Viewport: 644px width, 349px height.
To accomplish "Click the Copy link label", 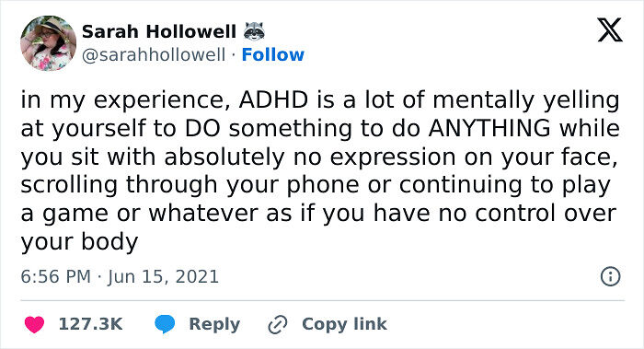I will [x=344, y=324].
